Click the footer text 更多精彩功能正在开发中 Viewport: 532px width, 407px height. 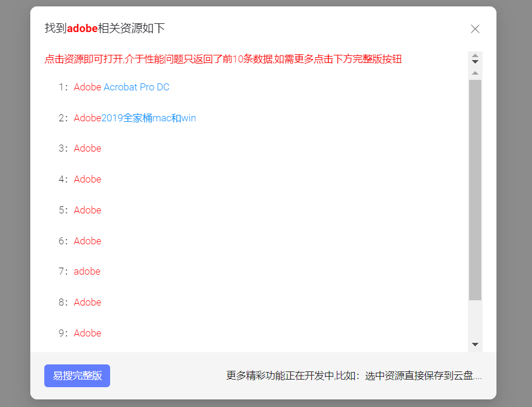point(354,376)
